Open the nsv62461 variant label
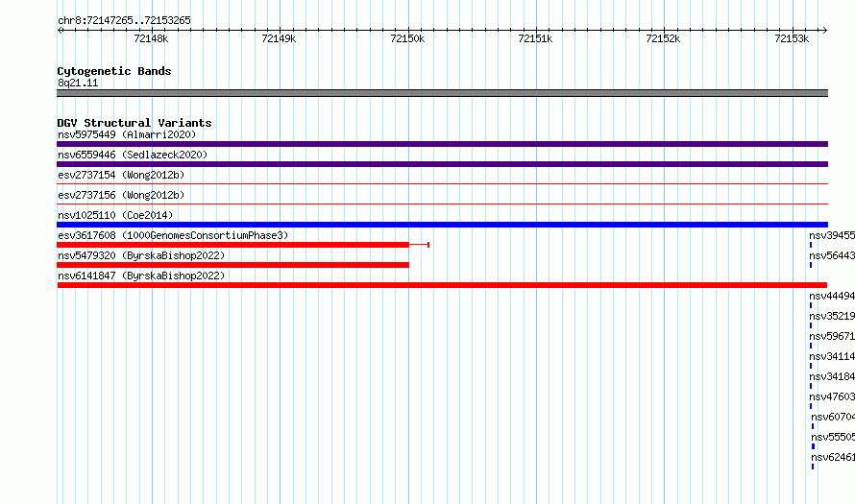This screenshot has height=504, width=855. 833,457
